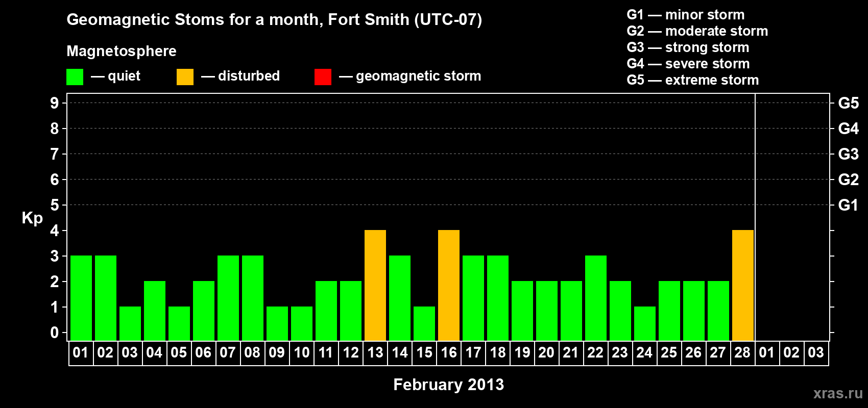Viewport: 868px width, 408px height.
Task: Click the date label 27 on the x-axis
Action: coord(718,353)
